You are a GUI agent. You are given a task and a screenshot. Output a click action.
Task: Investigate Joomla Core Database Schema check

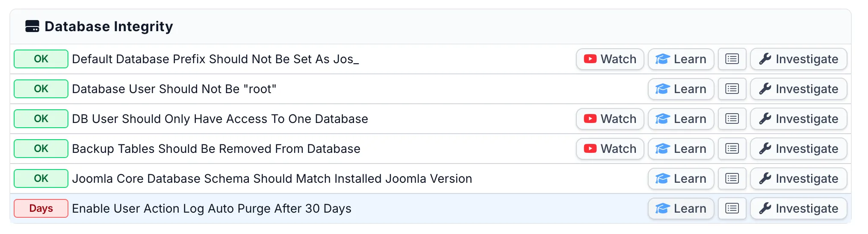point(799,178)
